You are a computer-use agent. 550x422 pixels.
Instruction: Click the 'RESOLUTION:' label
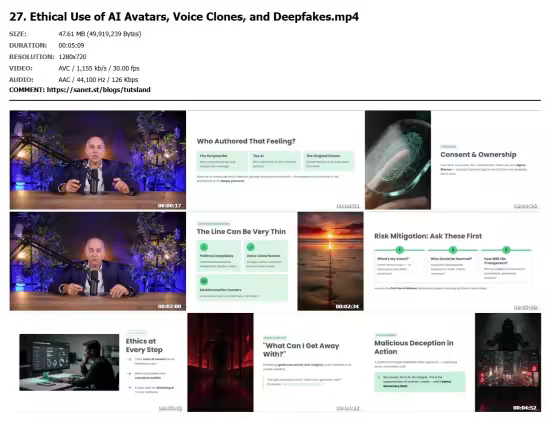pos(32,57)
